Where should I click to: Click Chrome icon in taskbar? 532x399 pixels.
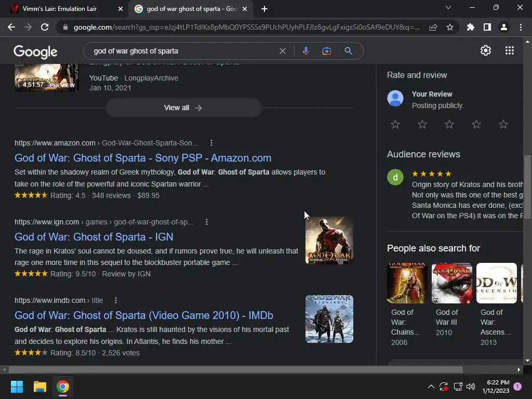pyautogui.click(x=63, y=387)
